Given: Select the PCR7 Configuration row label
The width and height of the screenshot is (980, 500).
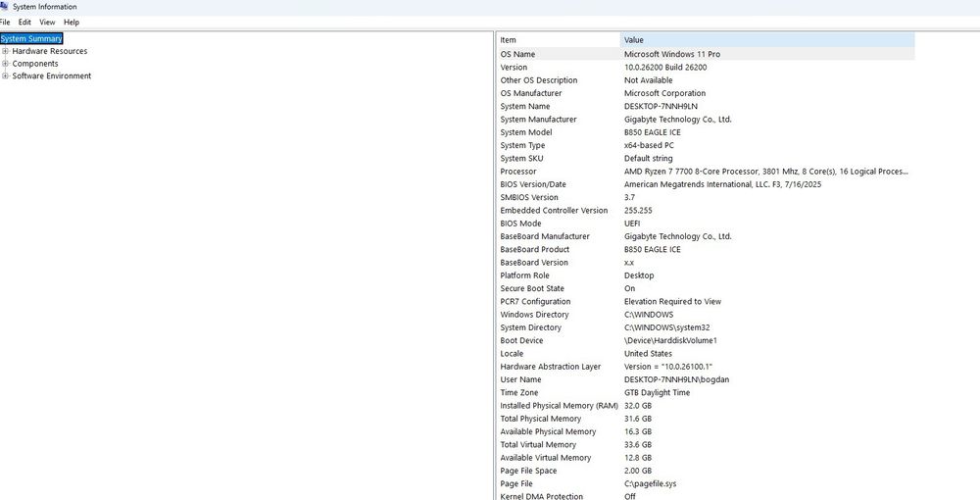Looking at the screenshot, I should 535,302.
